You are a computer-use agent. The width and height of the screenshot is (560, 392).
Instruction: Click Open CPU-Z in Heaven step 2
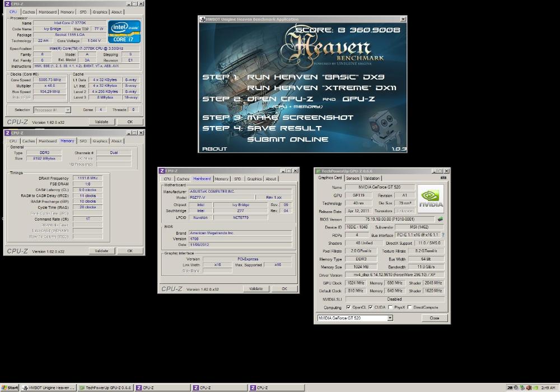[x=280, y=99]
